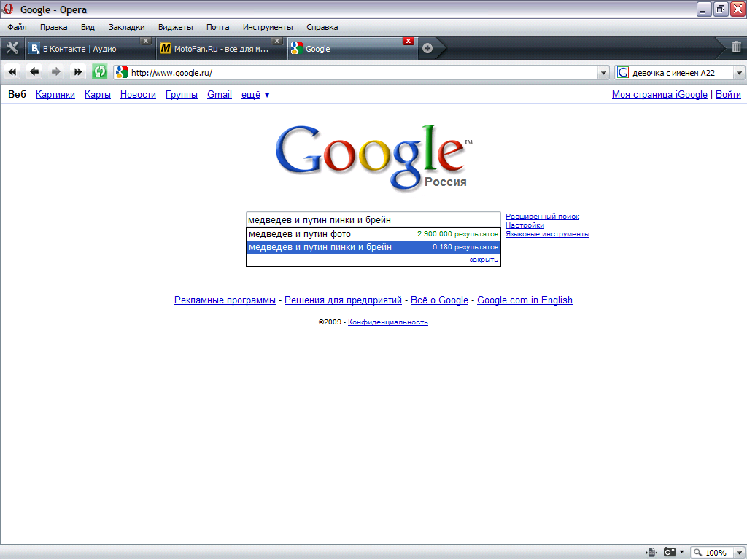Viewport: 747px width, 560px height.
Task: Open the Карты link
Action: click(98, 94)
